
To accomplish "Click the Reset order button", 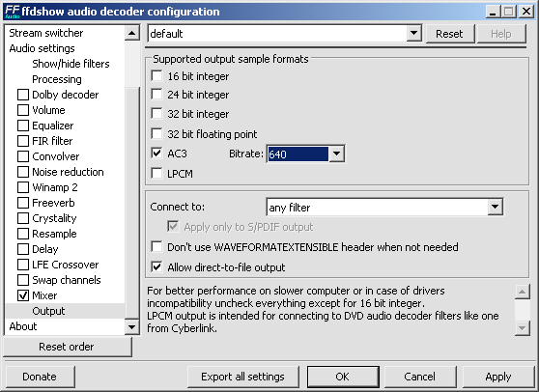I will 67,347.
